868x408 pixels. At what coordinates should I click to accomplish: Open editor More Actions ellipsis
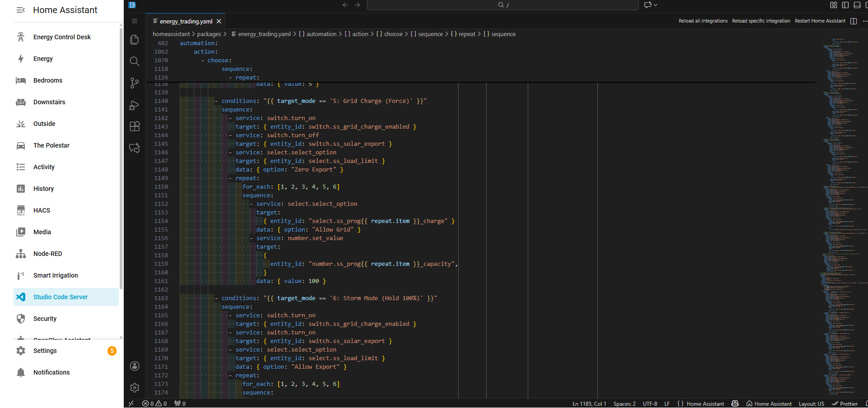pos(865,21)
